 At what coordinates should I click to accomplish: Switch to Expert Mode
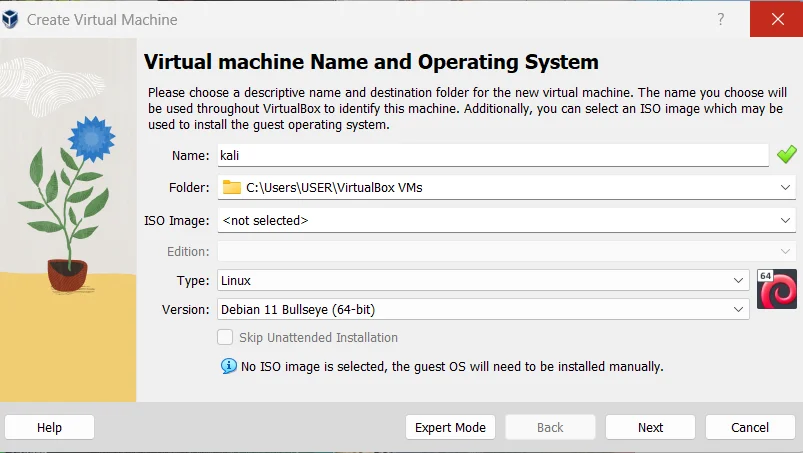click(450, 427)
